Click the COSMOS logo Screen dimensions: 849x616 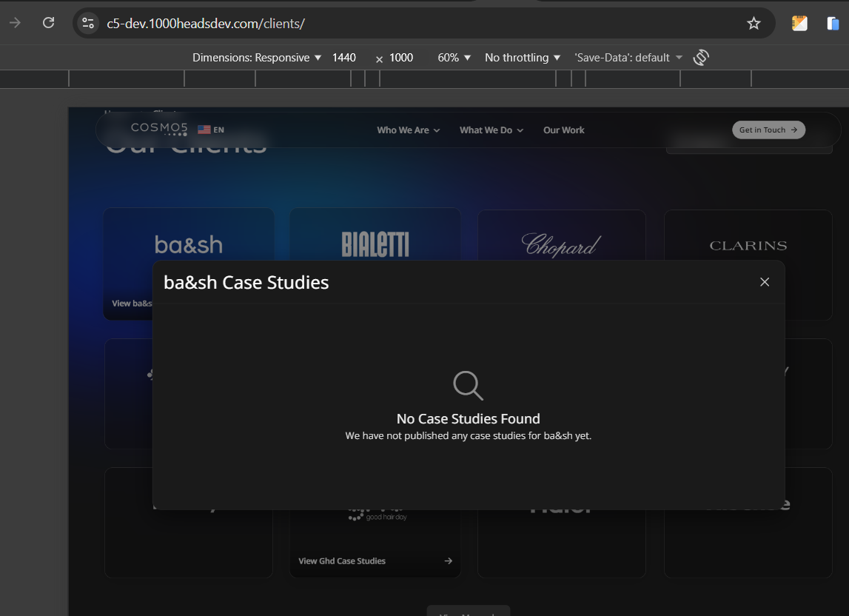pyautogui.click(x=159, y=128)
